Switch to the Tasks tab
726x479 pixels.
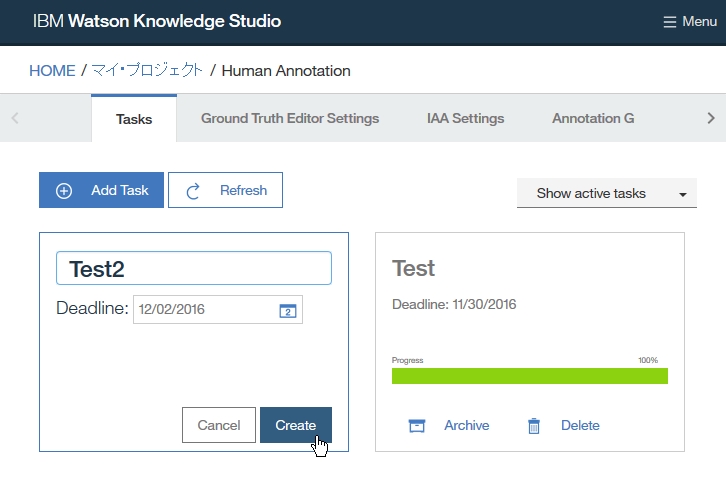click(134, 119)
